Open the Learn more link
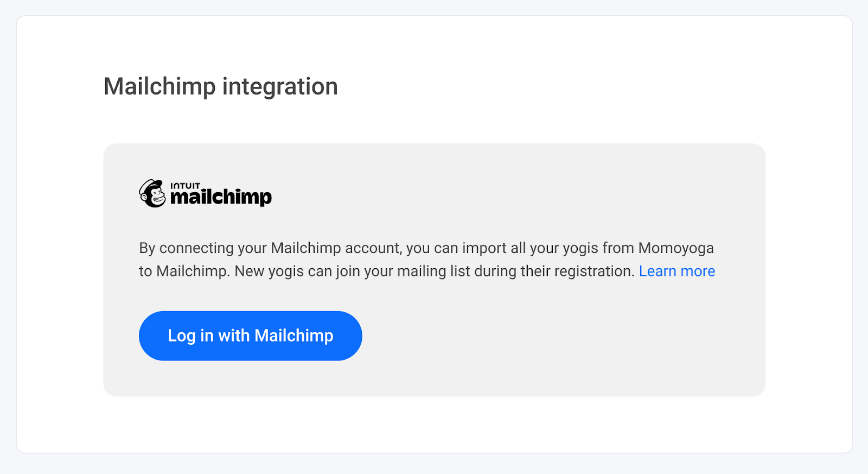Image resolution: width=868 pixels, height=474 pixels. [677, 271]
